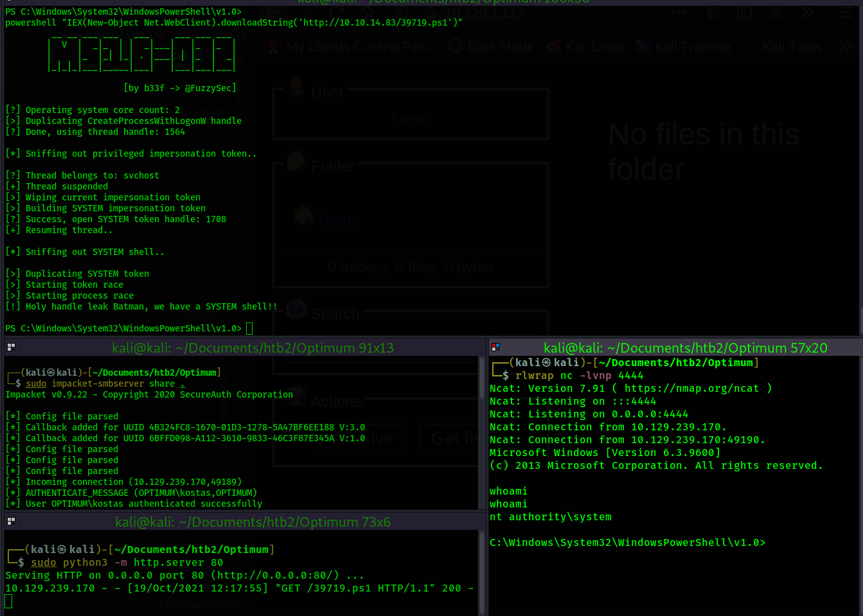Click 'Thread belongs to: svchost' line
The image size is (863, 616).
pyautogui.click(x=82, y=175)
